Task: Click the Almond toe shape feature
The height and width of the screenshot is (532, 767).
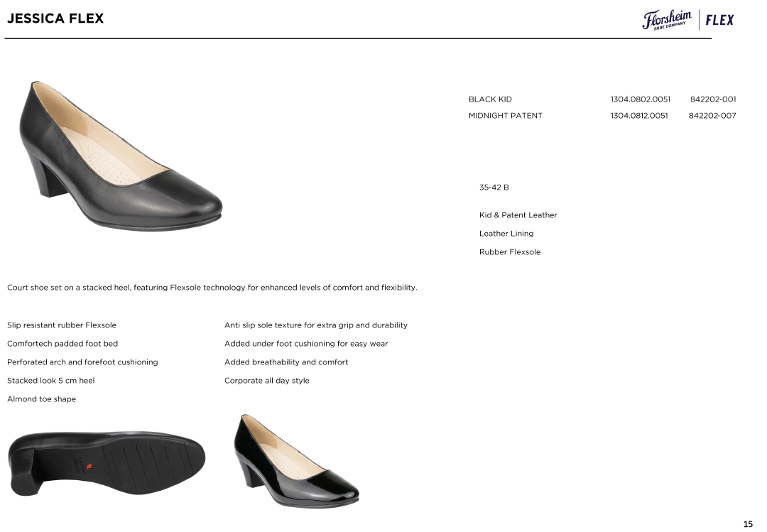Action: click(x=41, y=399)
